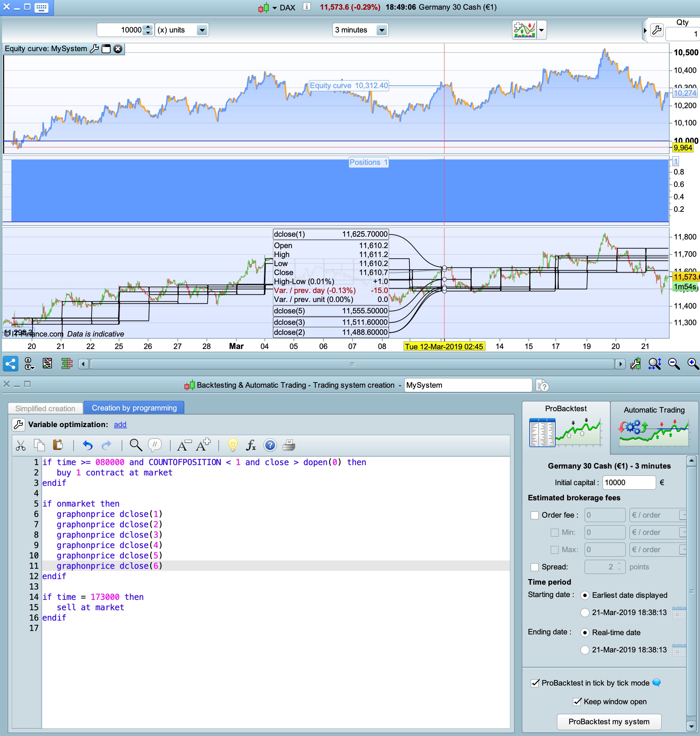Click the help question mark icon
Image resolution: width=700 pixels, height=736 pixels.
[x=270, y=445]
